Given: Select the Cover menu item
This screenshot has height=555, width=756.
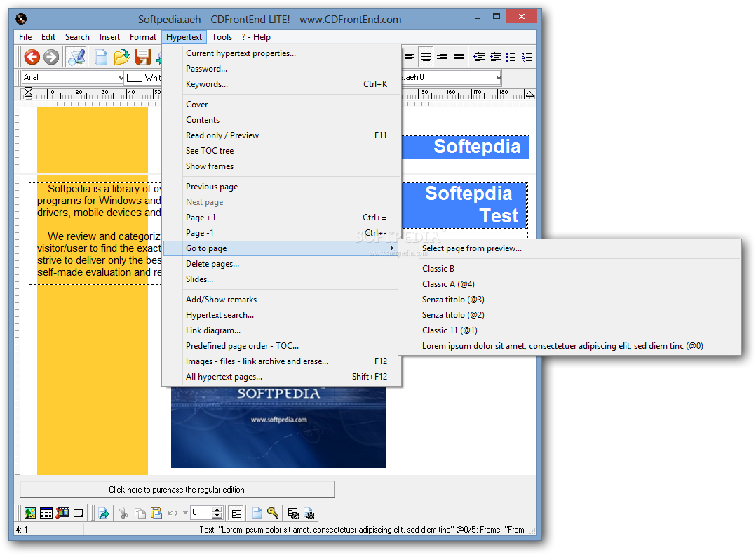Looking at the screenshot, I should pos(282,105).
